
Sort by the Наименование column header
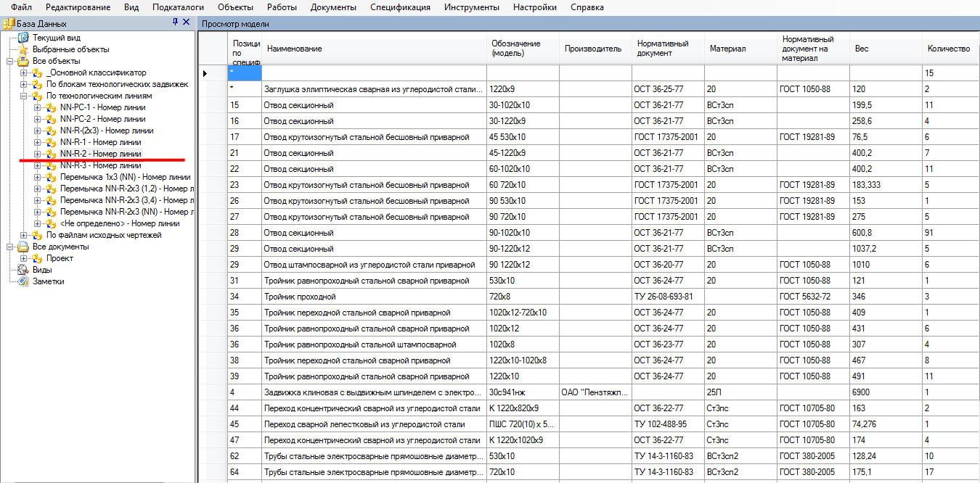point(374,49)
